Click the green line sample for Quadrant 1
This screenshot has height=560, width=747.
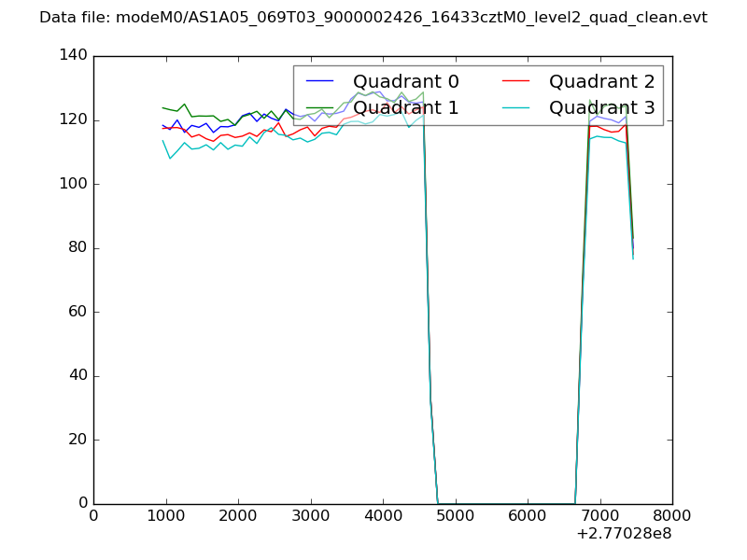320,108
